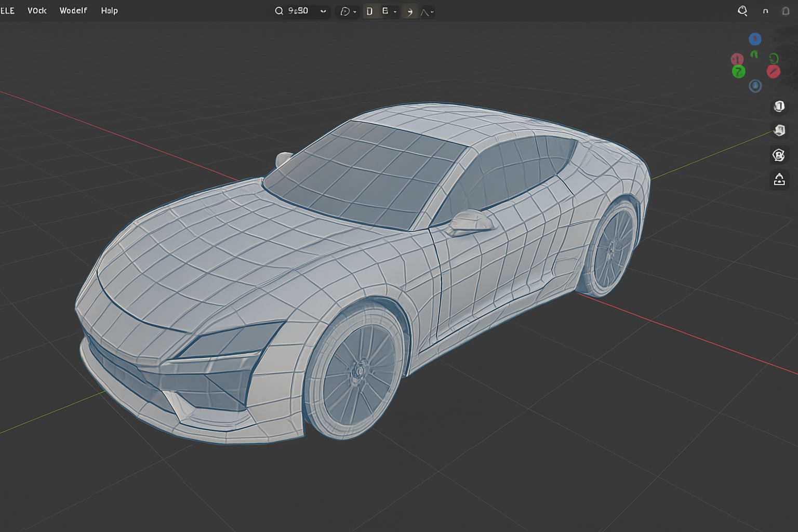This screenshot has width=798, height=532.
Task: Click the search magnifier in the header field
Action: (x=279, y=11)
